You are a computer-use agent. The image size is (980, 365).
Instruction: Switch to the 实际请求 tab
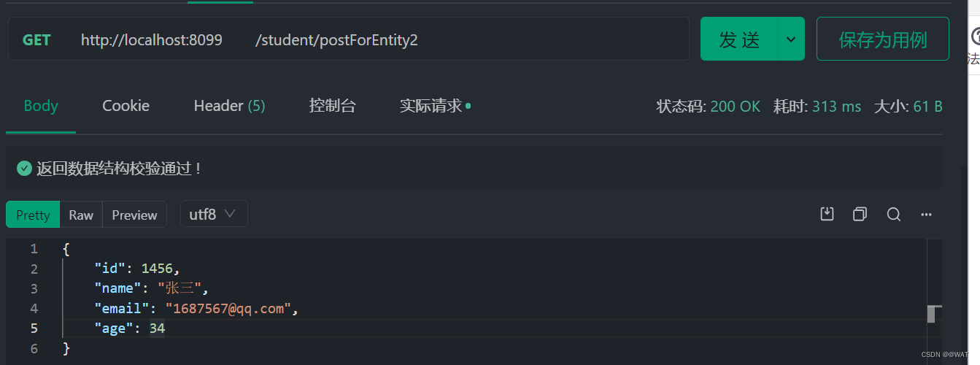coord(431,106)
